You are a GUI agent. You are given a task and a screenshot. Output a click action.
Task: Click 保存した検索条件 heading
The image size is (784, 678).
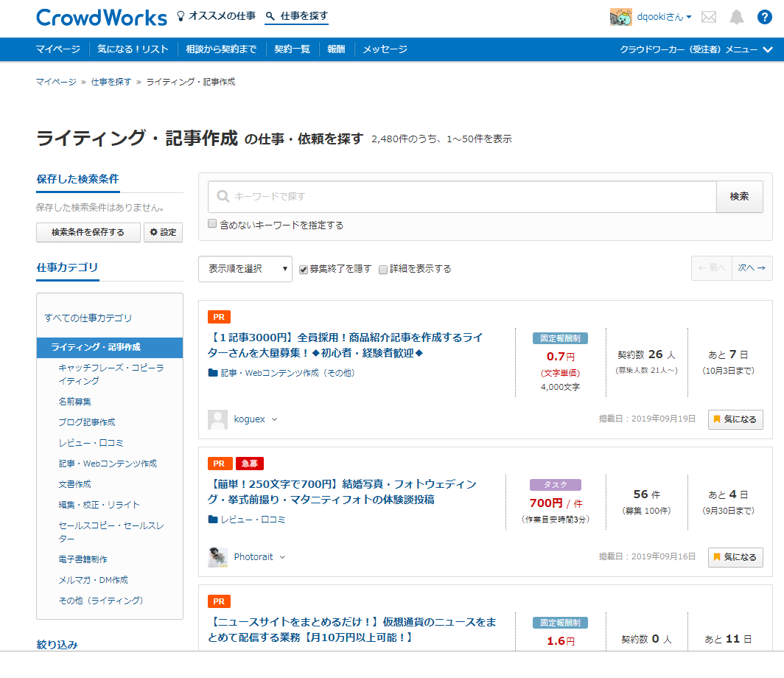[x=77, y=179]
